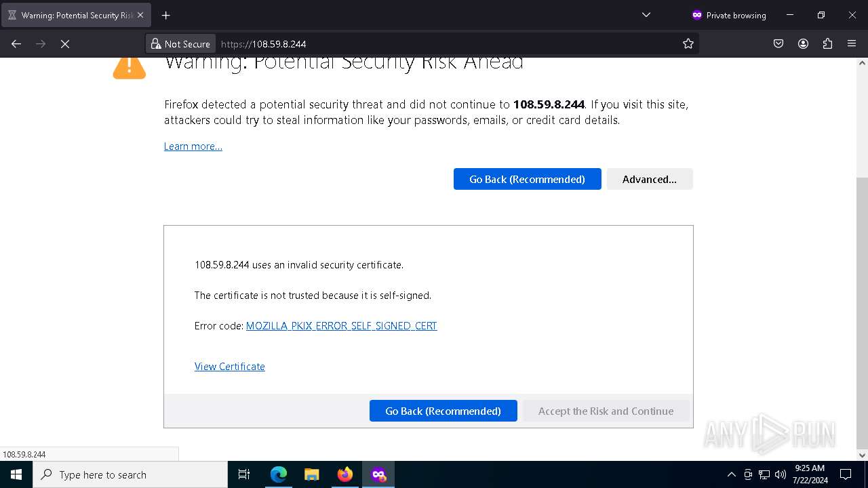Open the clock showing 9:25 AM

point(810,474)
